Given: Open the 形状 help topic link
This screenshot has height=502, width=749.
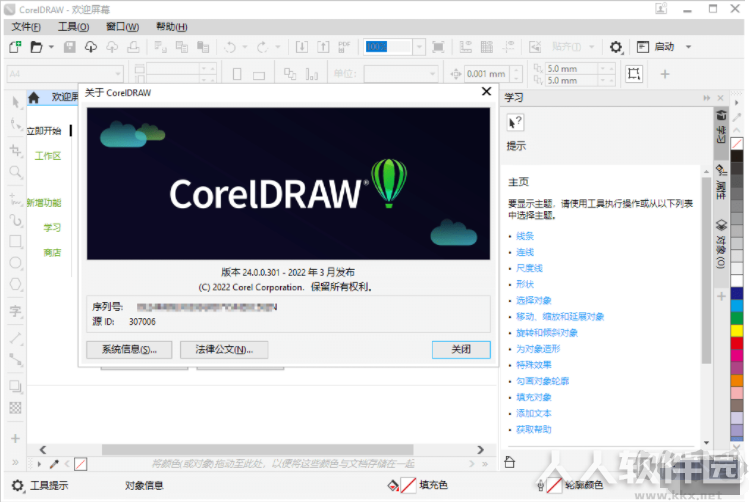Looking at the screenshot, I should coord(525,284).
